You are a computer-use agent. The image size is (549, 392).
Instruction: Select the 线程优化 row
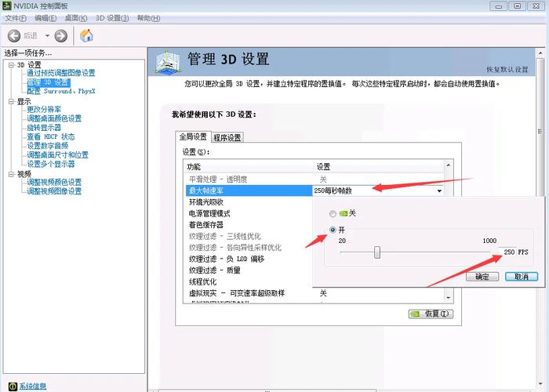249,281
